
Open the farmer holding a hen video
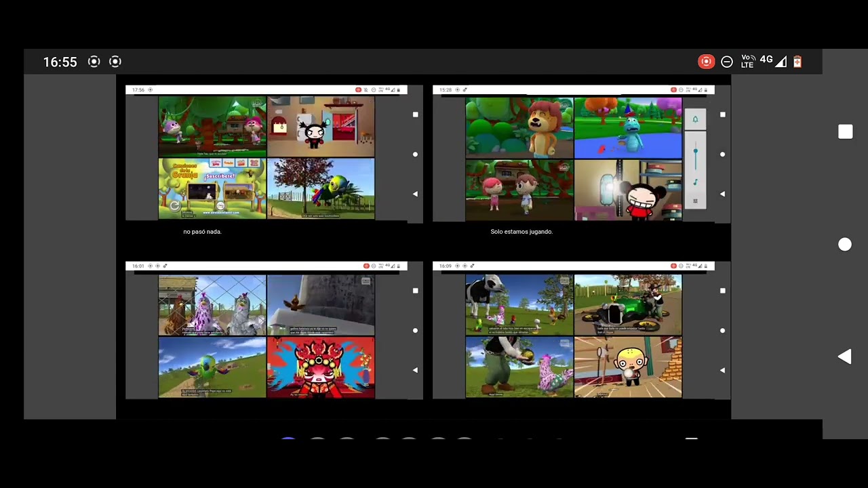(x=519, y=367)
